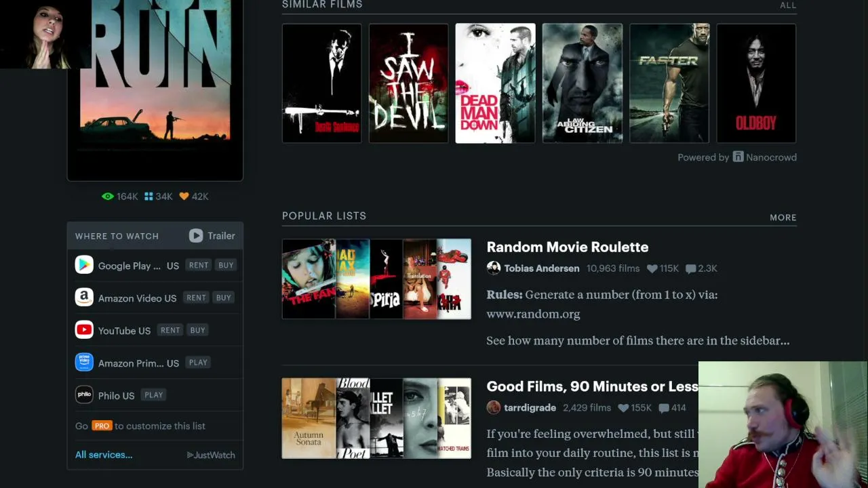Play the Trailer via its play icon

point(196,236)
